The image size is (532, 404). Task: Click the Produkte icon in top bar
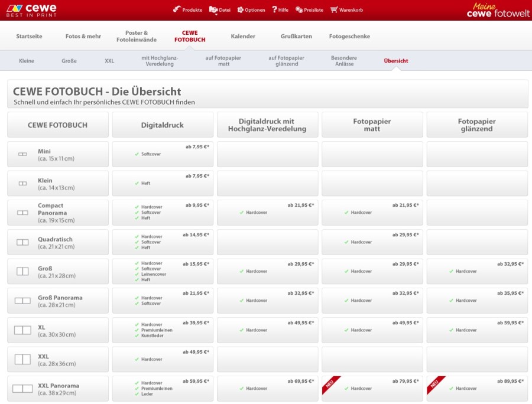[x=177, y=9]
